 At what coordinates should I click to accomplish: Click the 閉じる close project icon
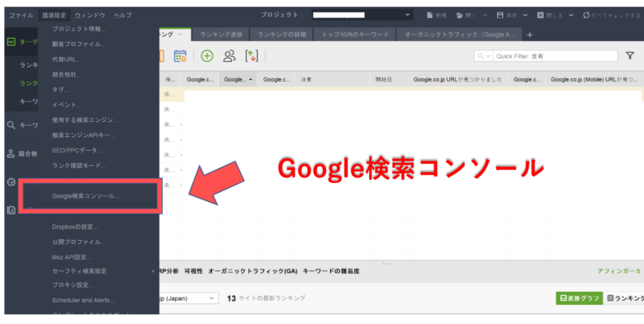click(541, 15)
